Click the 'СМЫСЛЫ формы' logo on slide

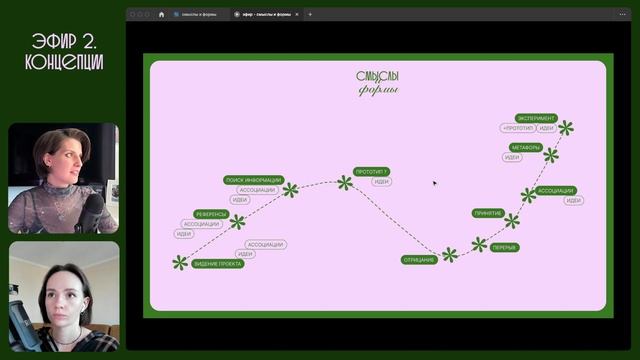click(378, 83)
